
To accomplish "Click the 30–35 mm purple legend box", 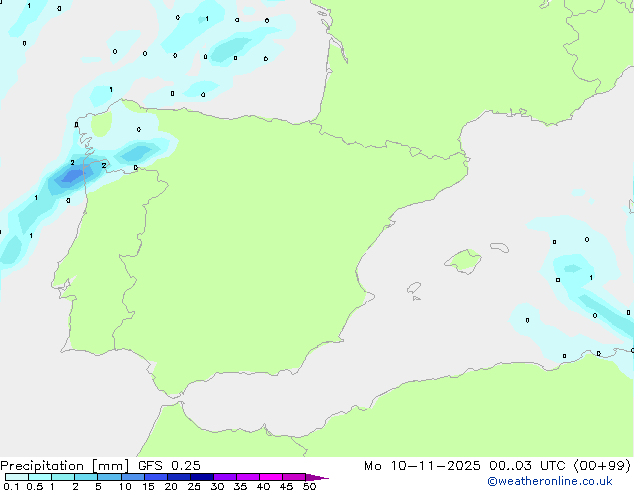I will click(225, 477).
